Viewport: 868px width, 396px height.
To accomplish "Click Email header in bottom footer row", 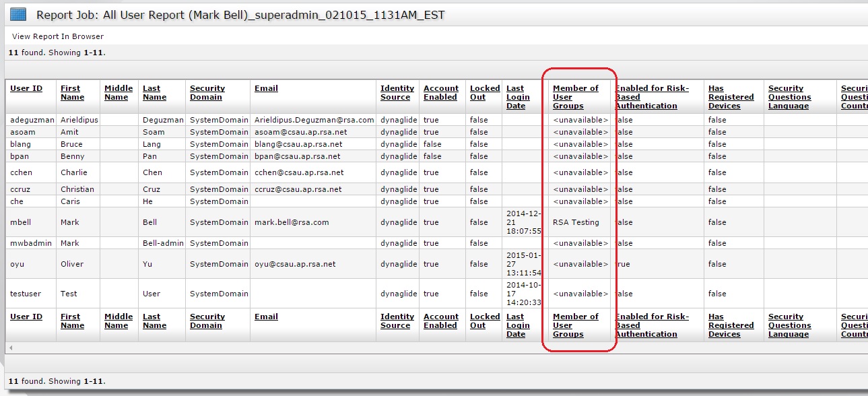I will pyautogui.click(x=266, y=317).
